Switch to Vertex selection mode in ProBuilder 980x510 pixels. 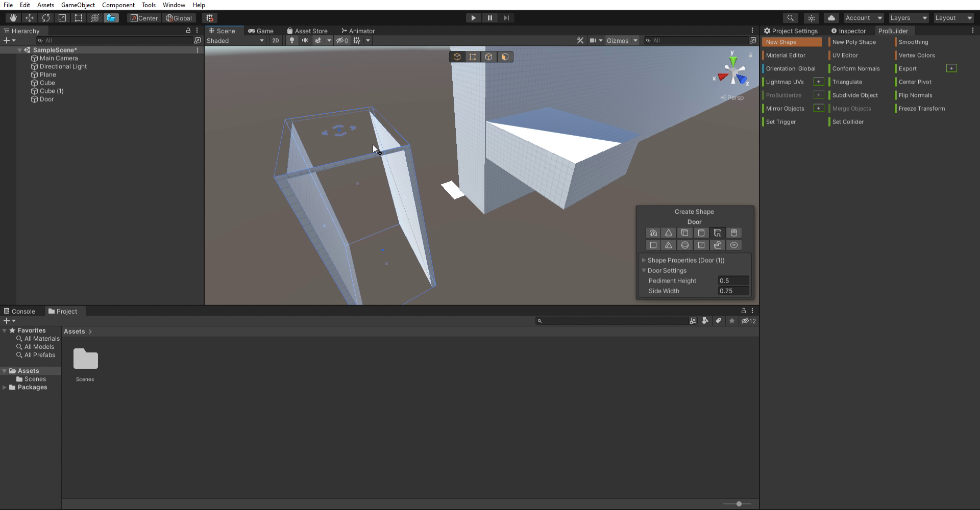pyautogui.click(x=473, y=57)
